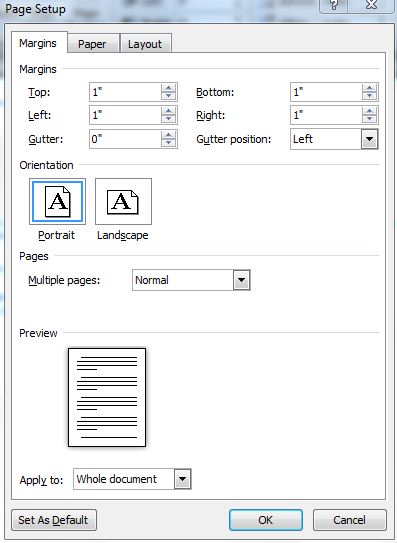Increase the Top margin with up arrow
The height and width of the screenshot is (543, 397).
[x=168, y=88]
